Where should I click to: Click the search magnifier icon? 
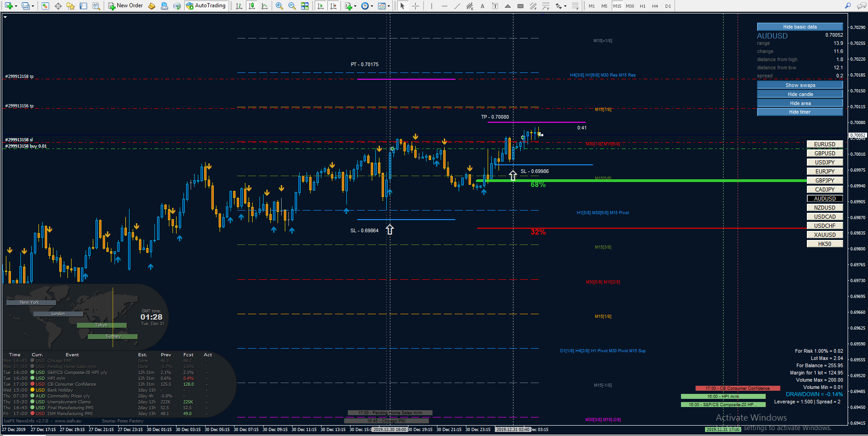coord(848,6)
